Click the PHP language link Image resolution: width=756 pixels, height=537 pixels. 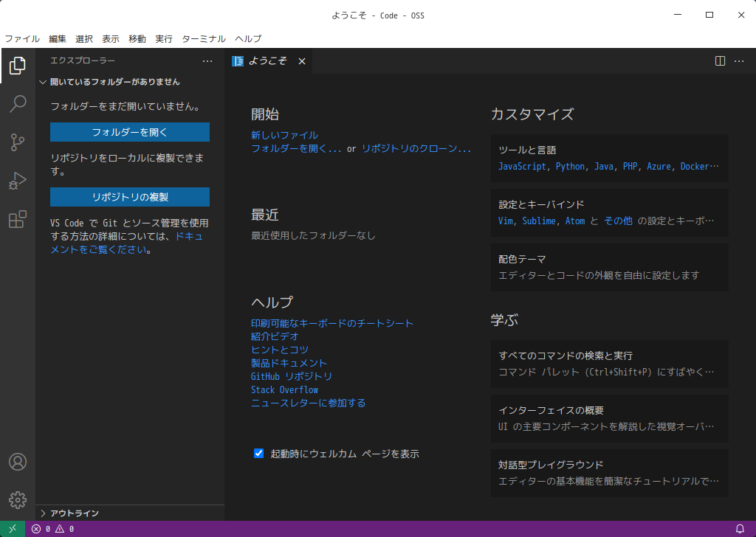[630, 167]
